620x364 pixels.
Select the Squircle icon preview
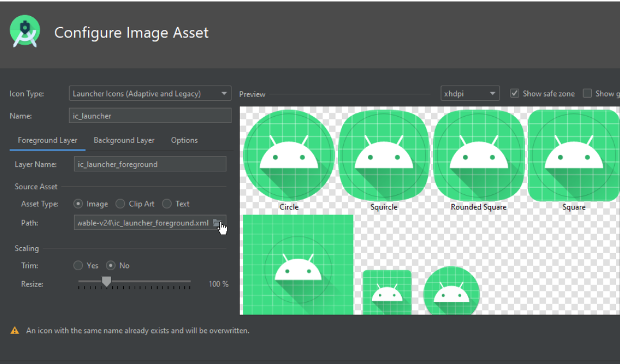point(384,155)
